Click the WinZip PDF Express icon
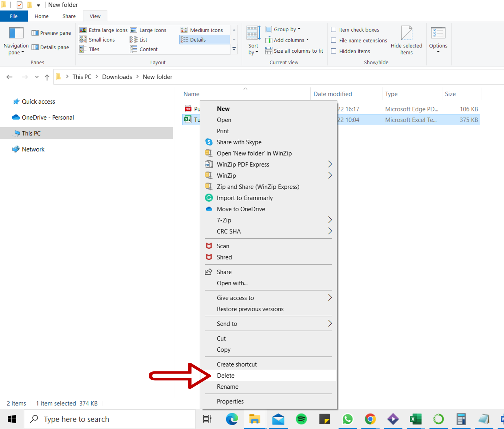This screenshot has width=504, height=429. (x=209, y=164)
